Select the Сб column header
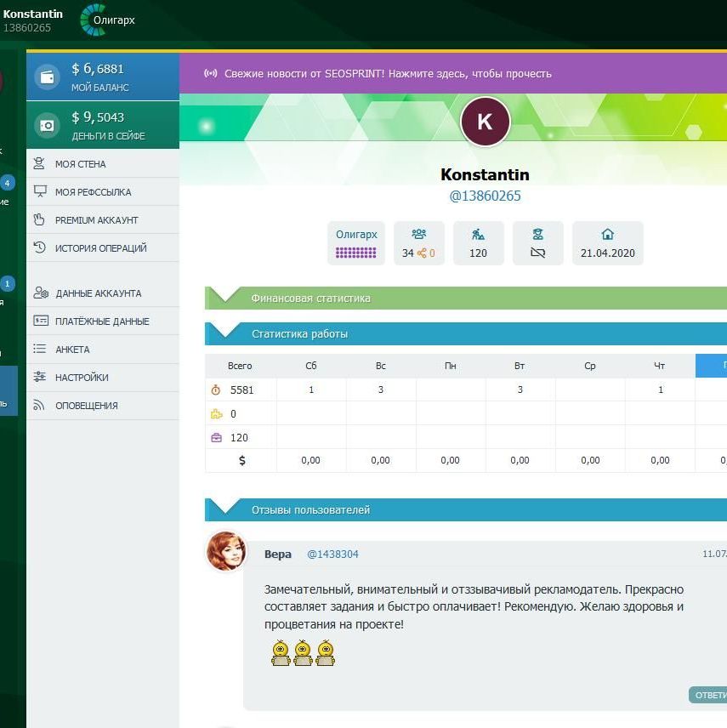 coord(311,366)
